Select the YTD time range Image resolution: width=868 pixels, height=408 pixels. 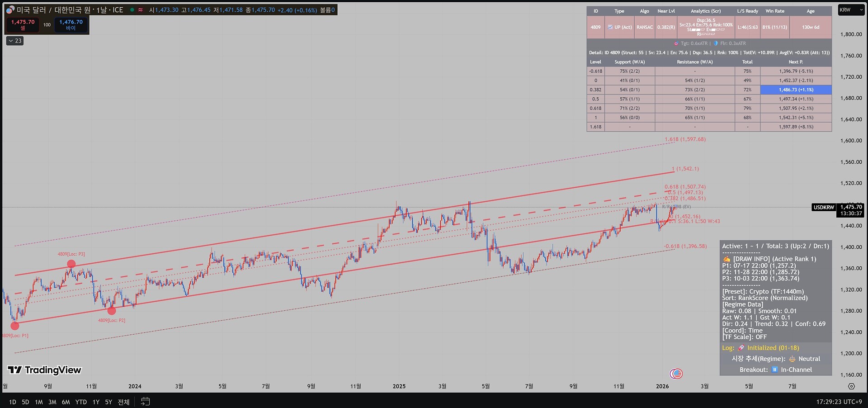click(81, 402)
